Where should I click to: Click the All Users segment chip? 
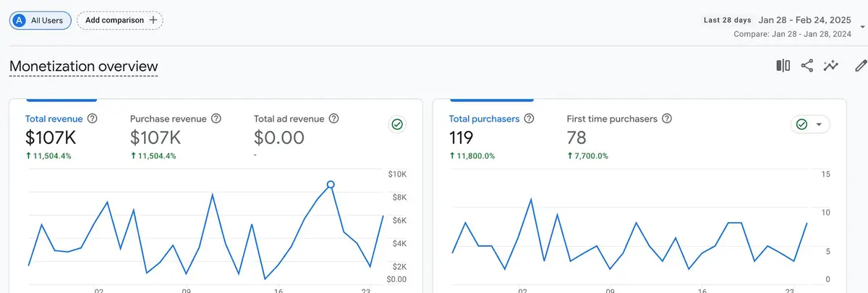(41, 20)
